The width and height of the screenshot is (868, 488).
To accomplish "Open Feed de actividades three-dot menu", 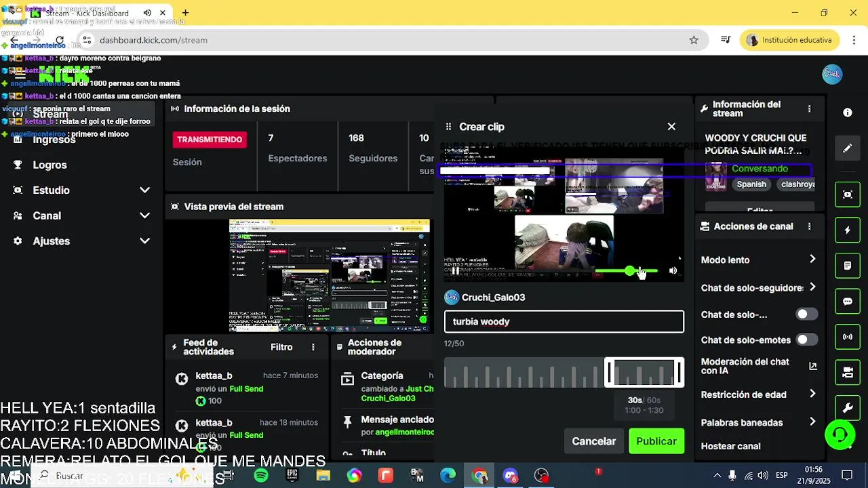I will click(x=313, y=347).
